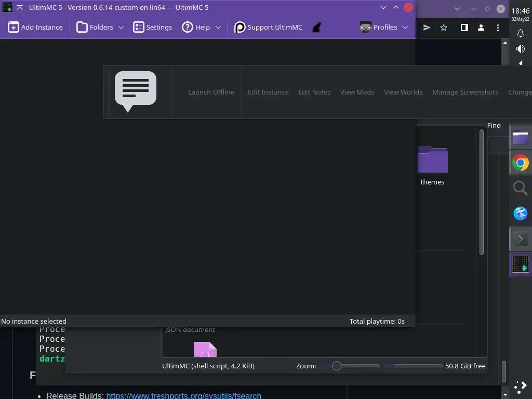Click the magnifier search panel icon
This screenshot has height=399, width=532.
[x=521, y=188]
